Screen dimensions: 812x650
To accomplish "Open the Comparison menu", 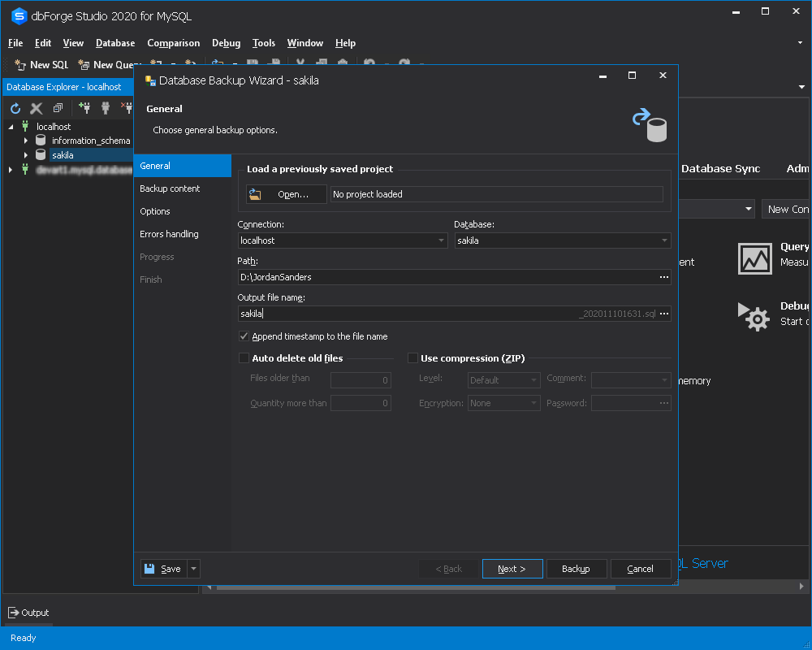I will click(x=174, y=43).
